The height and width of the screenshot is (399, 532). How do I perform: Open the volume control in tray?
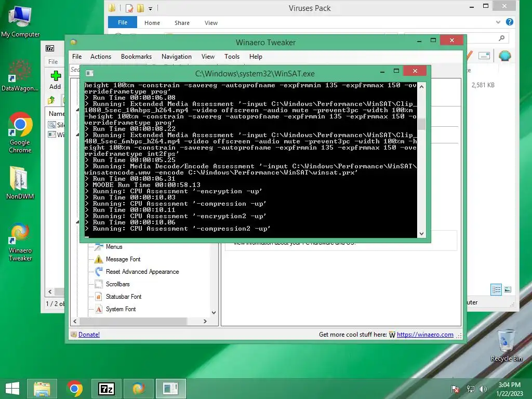click(x=483, y=389)
